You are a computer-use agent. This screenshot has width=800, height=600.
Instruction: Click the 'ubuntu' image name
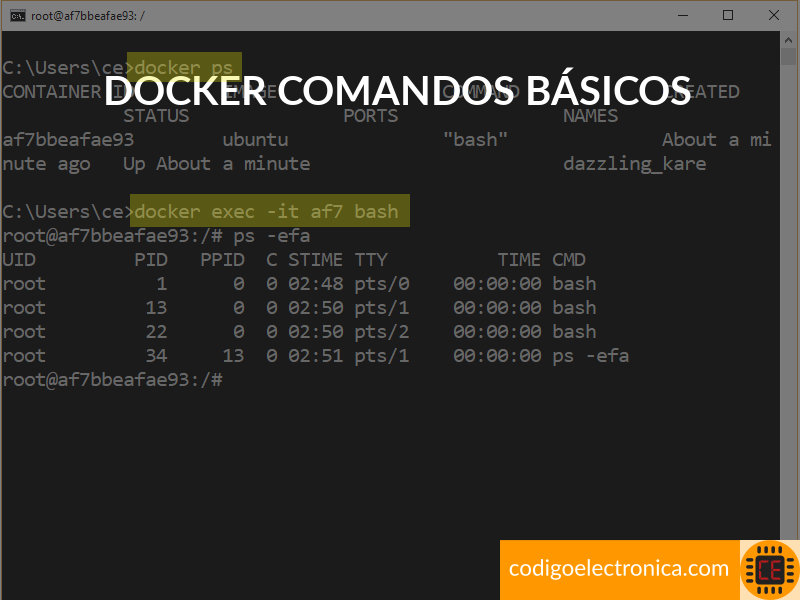(255, 140)
